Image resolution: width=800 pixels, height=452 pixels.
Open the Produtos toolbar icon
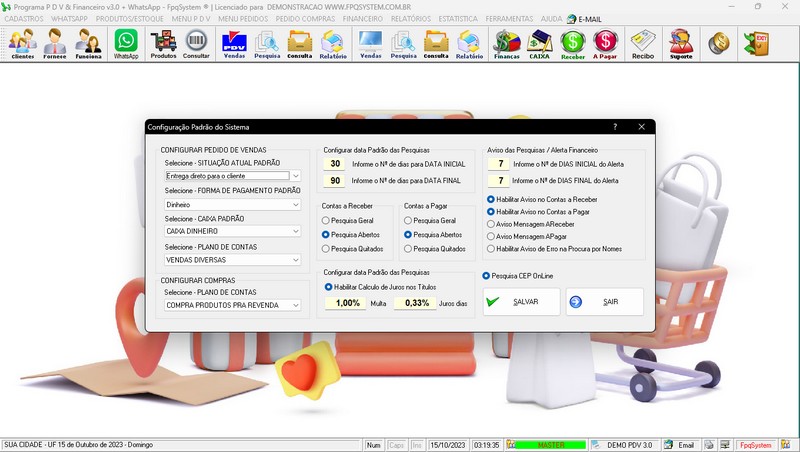(x=163, y=44)
